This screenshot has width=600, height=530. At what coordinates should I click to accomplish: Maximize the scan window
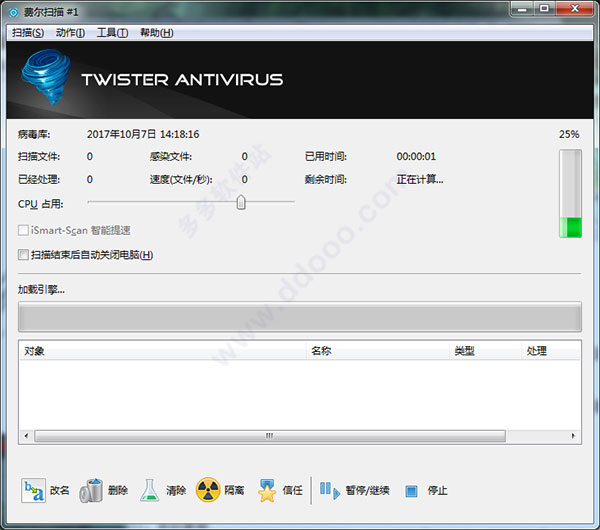544,8
